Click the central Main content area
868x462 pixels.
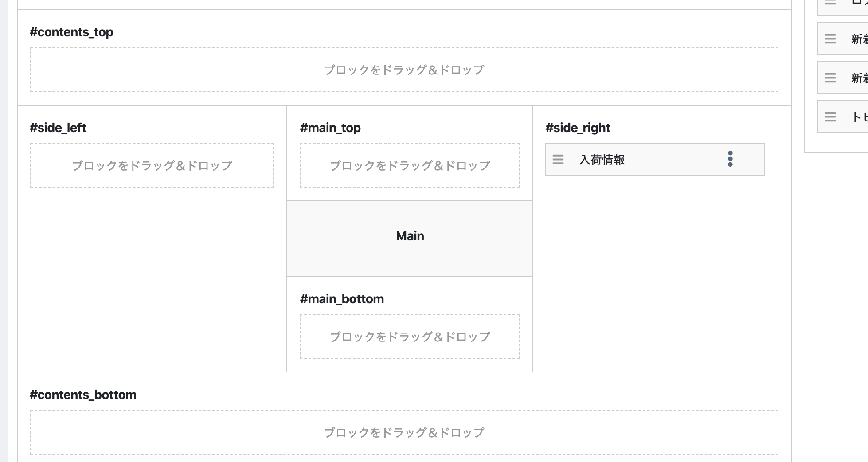(x=410, y=239)
